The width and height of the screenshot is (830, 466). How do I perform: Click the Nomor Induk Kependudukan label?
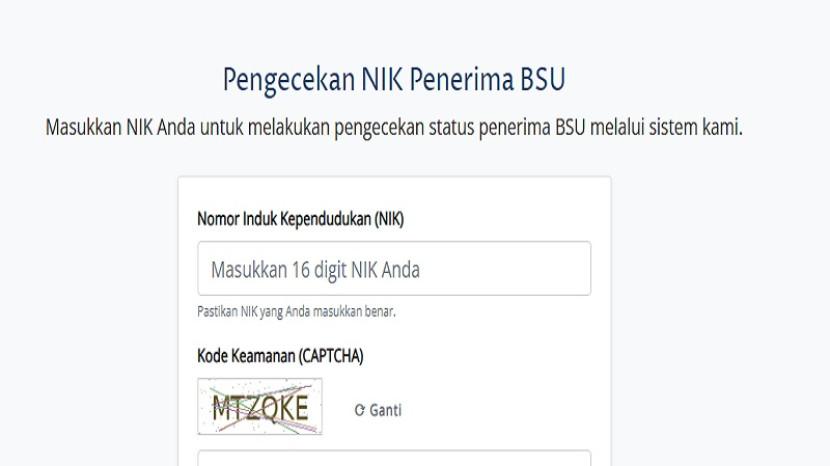(x=300, y=219)
